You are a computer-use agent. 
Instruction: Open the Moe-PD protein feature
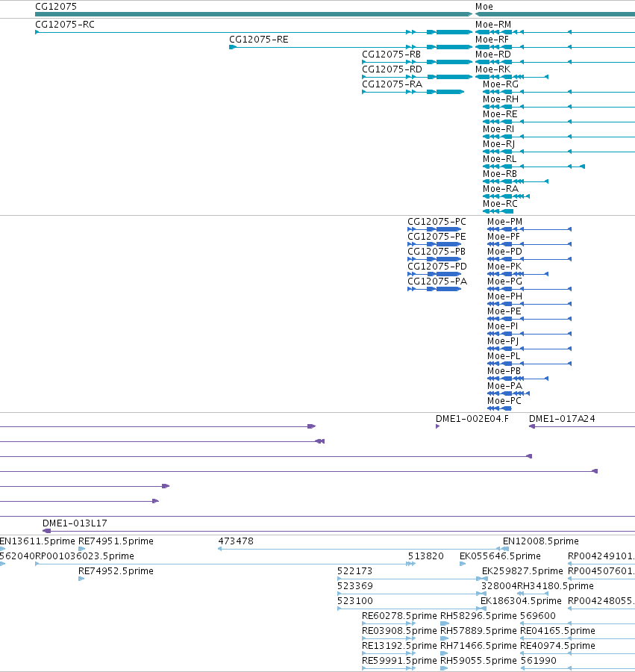504,252
